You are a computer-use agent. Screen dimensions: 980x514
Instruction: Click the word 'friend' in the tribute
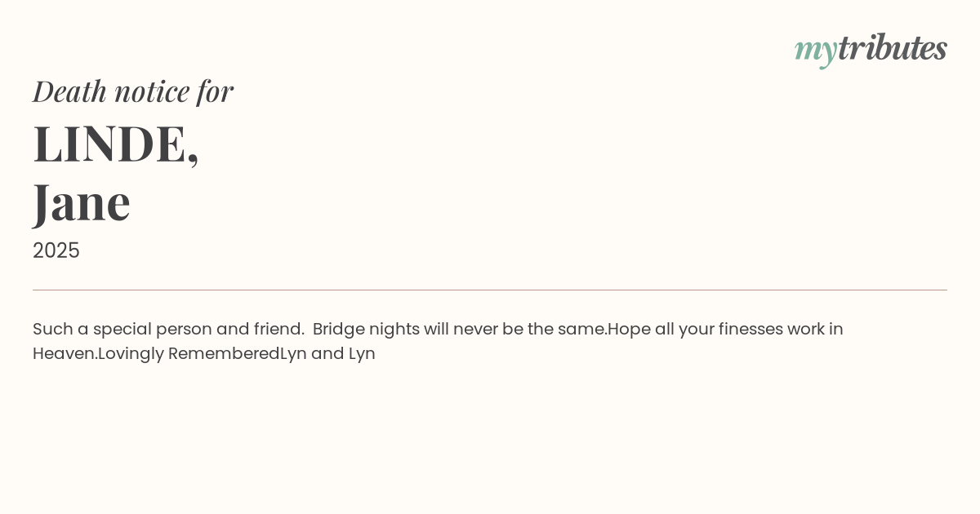278,330
